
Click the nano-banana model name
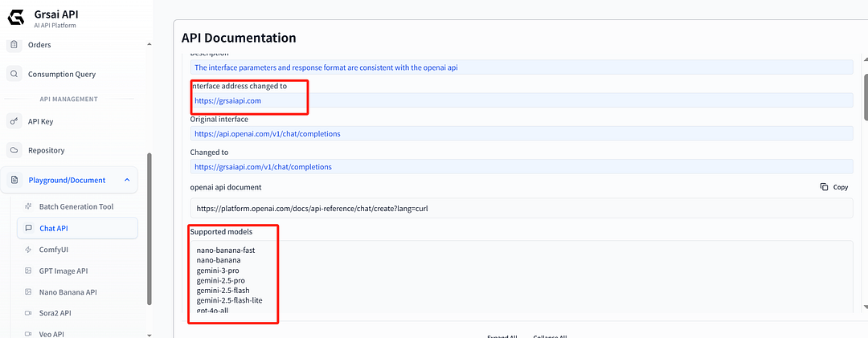pos(218,260)
